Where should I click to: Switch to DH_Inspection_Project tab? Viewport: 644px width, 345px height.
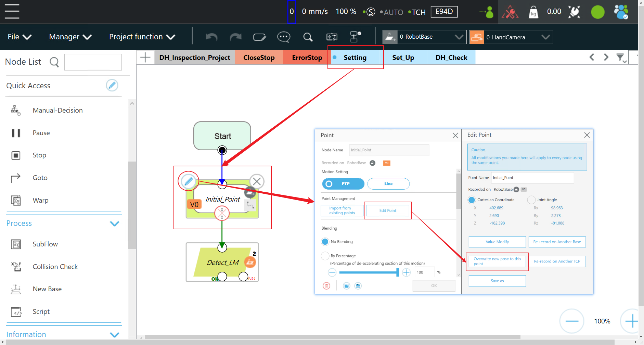coord(194,57)
